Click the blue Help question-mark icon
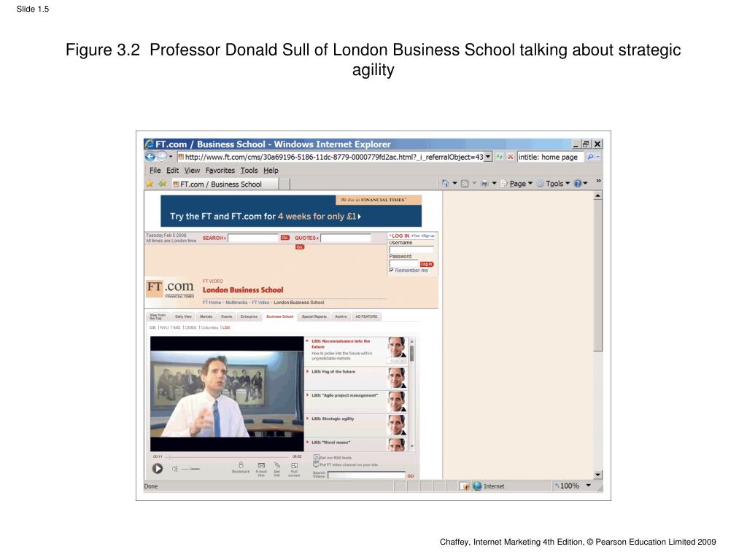The image size is (747, 560). (x=578, y=183)
